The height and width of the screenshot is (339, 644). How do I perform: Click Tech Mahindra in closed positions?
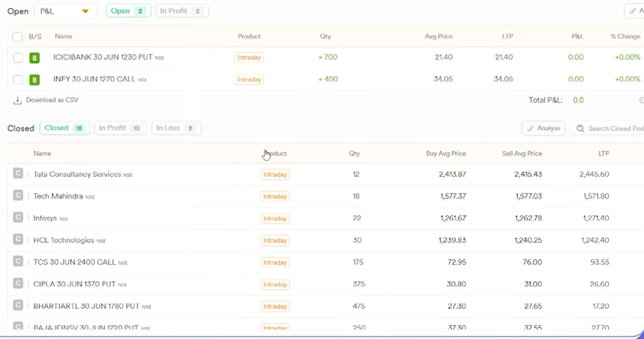[x=58, y=196]
